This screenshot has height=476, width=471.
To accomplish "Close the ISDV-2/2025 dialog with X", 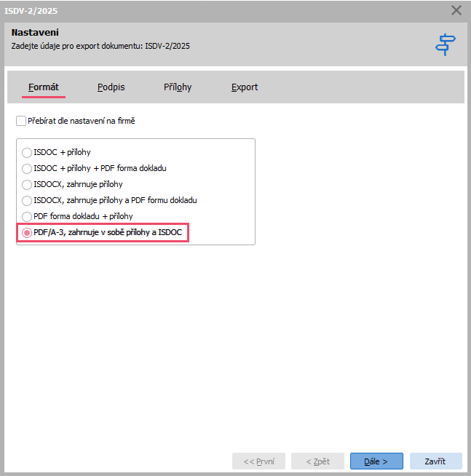I will coord(456,10).
